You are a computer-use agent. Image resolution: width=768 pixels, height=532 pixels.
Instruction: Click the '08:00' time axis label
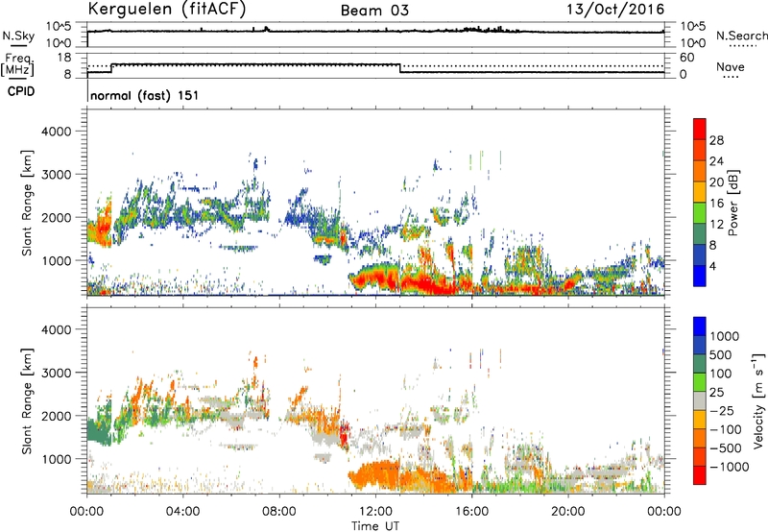(x=279, y=512)
